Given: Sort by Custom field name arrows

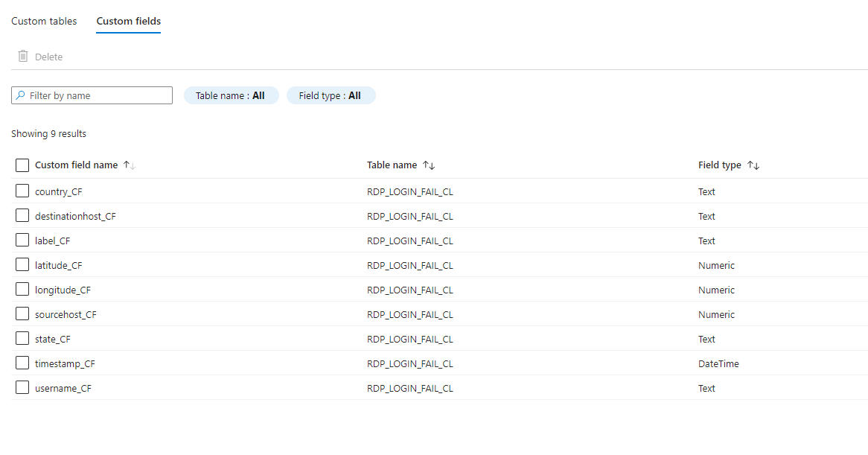Looking at the screenshot, I should [x=130, y=165].
